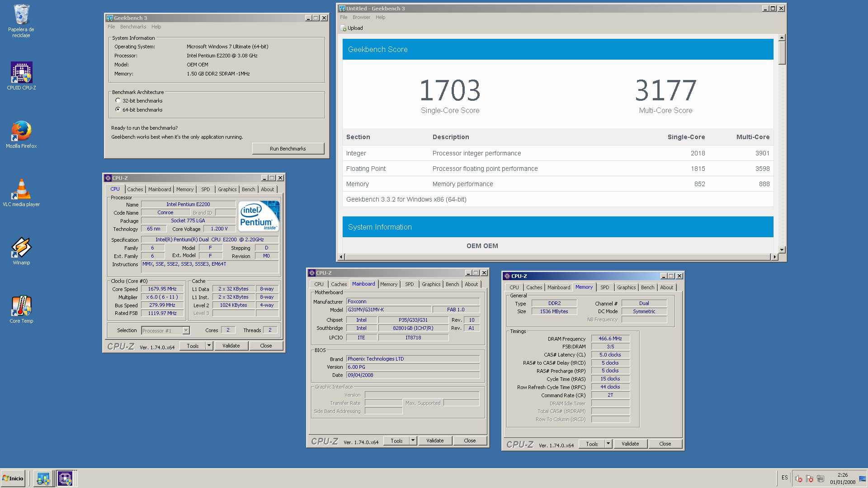Open Memory tab in CPU-Z Mainboard window
The width and height of the screenshot is (868, 488).
pyautogui.click(x=389, y=284)
